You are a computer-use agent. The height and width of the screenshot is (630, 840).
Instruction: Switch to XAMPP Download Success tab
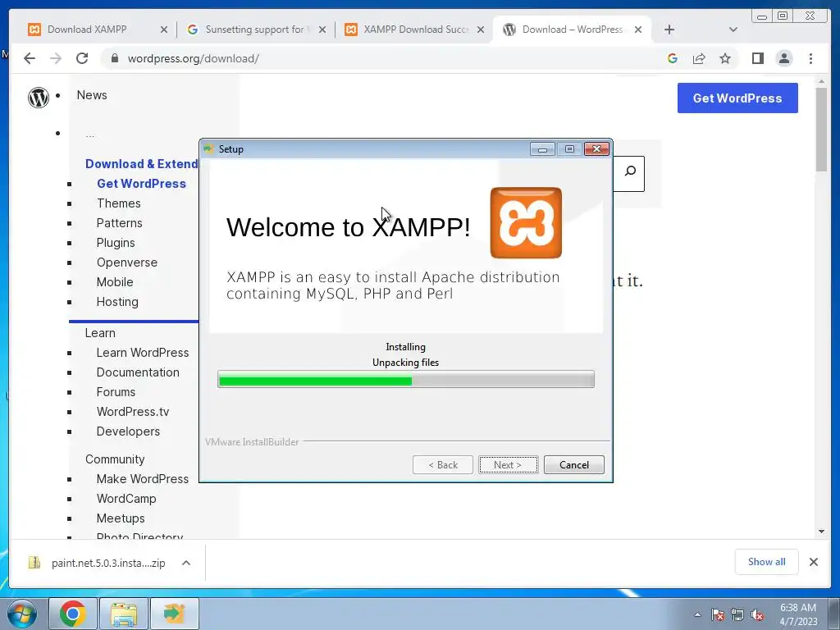click(416, 30)
